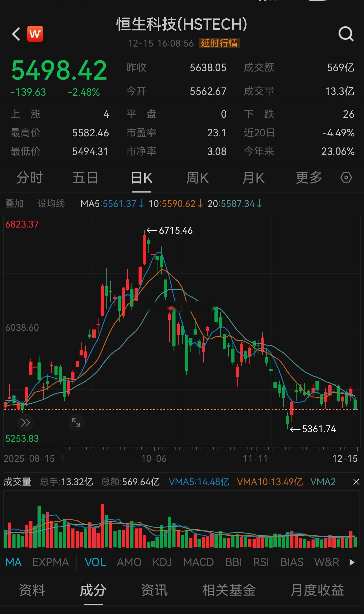Tap the 市盈率 23.1 value
This screenshot has height=614, width=364.
[x=217, y=133]
